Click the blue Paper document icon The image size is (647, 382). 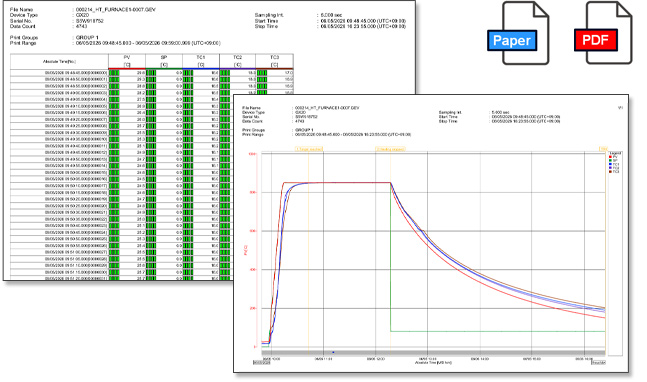click(x=518, y=33)
